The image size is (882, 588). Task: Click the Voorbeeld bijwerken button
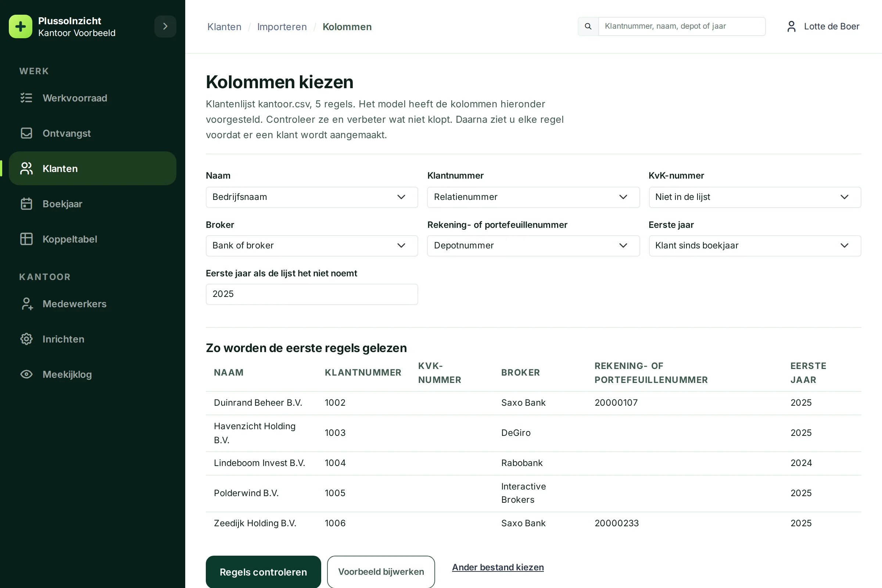[x=381, y=572]
